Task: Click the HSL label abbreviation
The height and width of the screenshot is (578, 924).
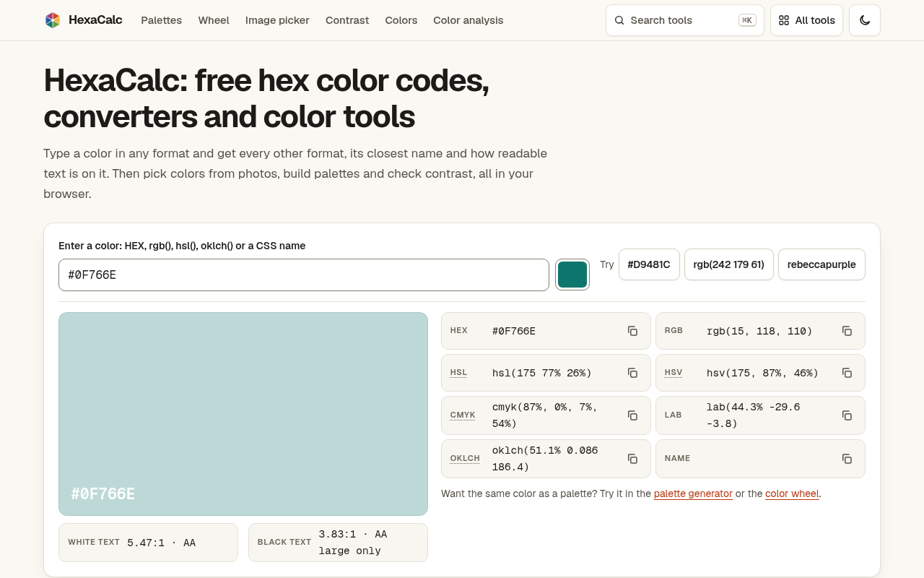Action: (x=458, y=373)
